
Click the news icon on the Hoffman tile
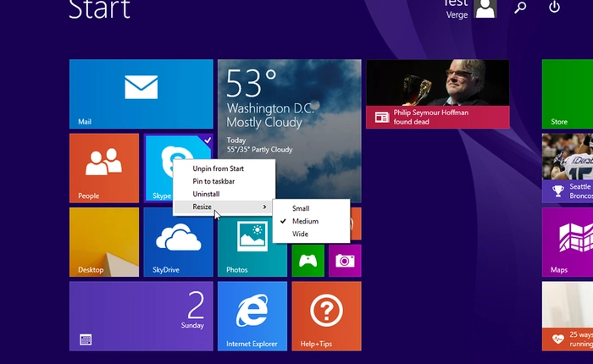click(x=381, y=117)
